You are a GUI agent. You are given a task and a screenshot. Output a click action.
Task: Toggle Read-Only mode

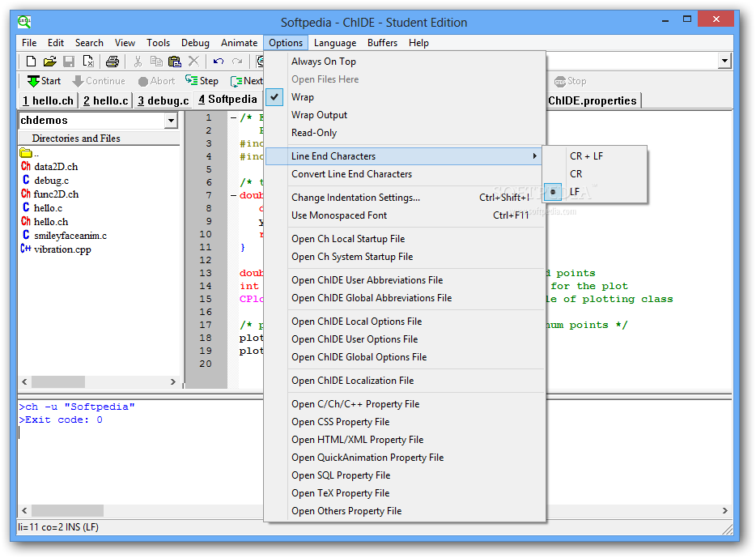(406, 133)
